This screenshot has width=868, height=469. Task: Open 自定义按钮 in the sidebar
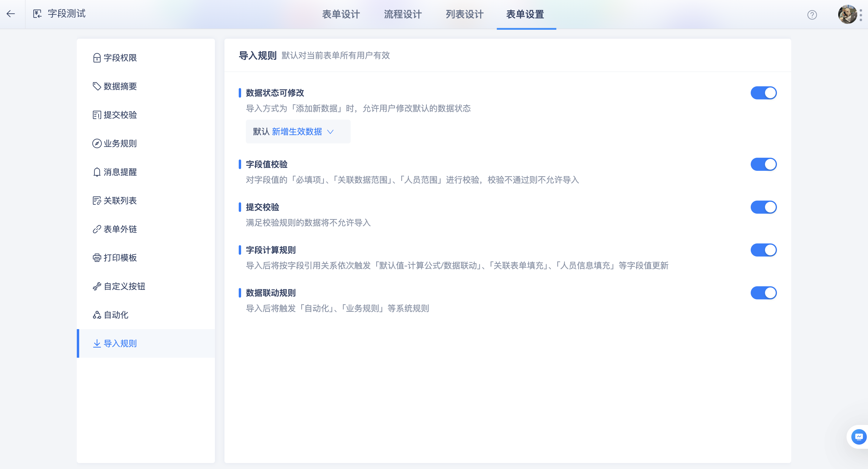(146, 286)
